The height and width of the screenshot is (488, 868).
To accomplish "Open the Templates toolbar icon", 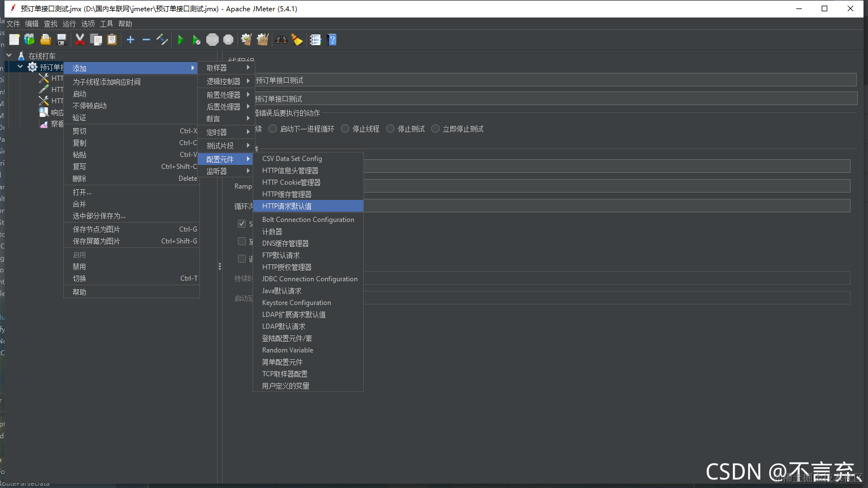I will pyautogui.click(x=29, y=40).
